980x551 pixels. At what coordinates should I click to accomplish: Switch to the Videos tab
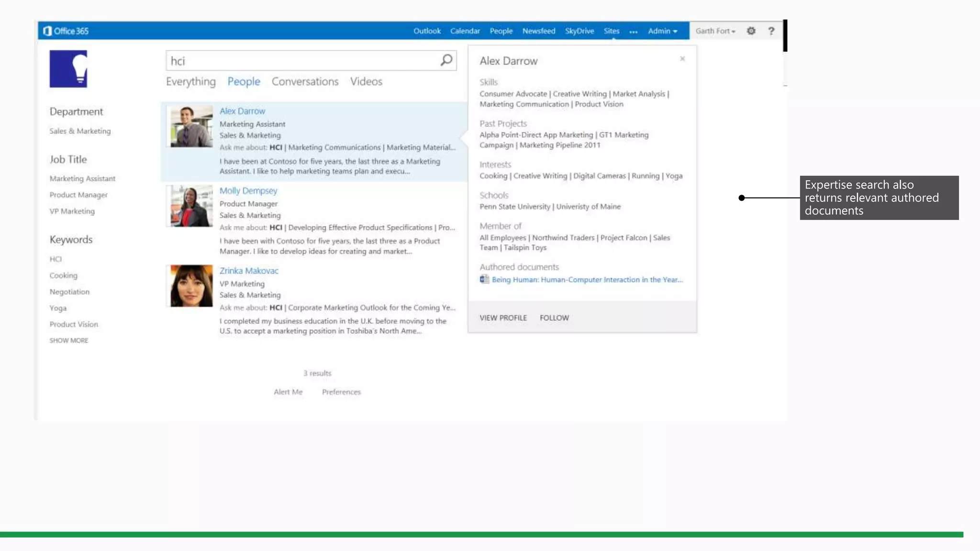[366, 82]
